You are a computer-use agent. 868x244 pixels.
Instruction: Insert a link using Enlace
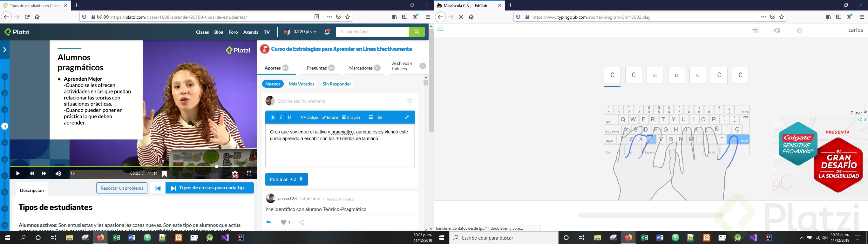click(x=330, y=117)
